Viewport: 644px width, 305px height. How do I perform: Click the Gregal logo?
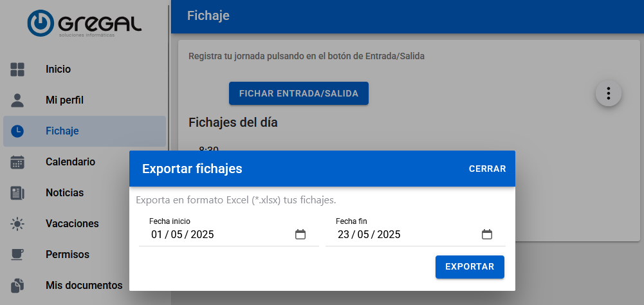click(x=84, y=23)
